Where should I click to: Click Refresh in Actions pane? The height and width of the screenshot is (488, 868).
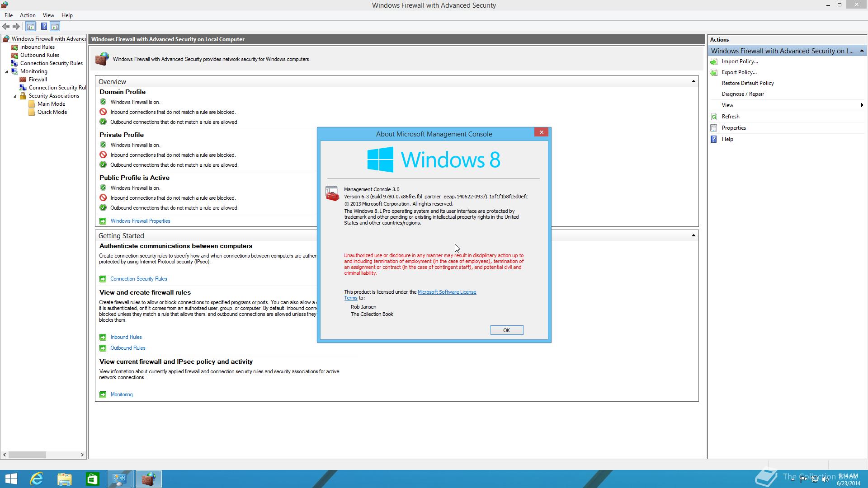[731, 117]
